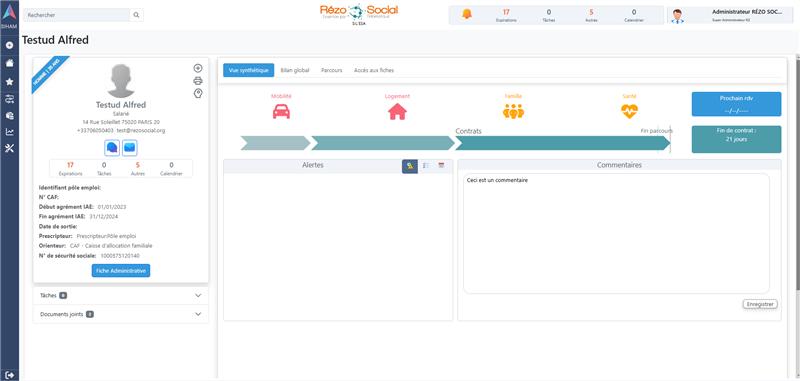Click the search magnifier button
Image resolution: width=800 pixels, height=381 pixels.
click(x=136, y=15)
